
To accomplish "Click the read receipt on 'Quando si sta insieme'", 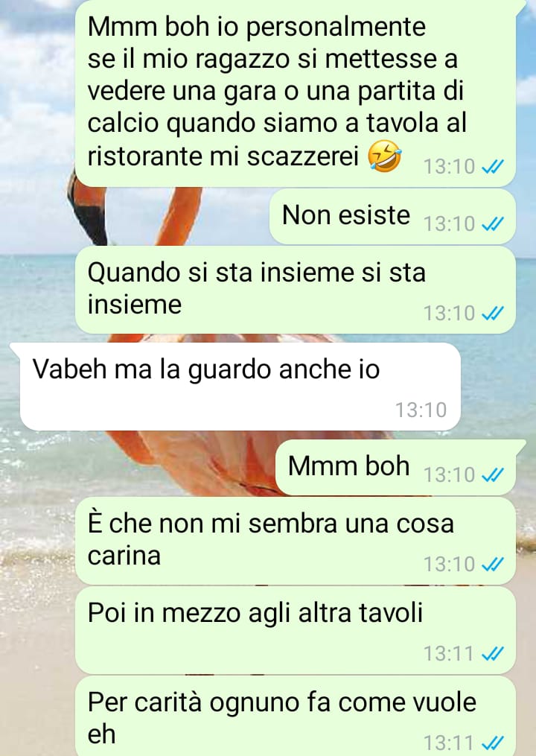I will (493, 314).
